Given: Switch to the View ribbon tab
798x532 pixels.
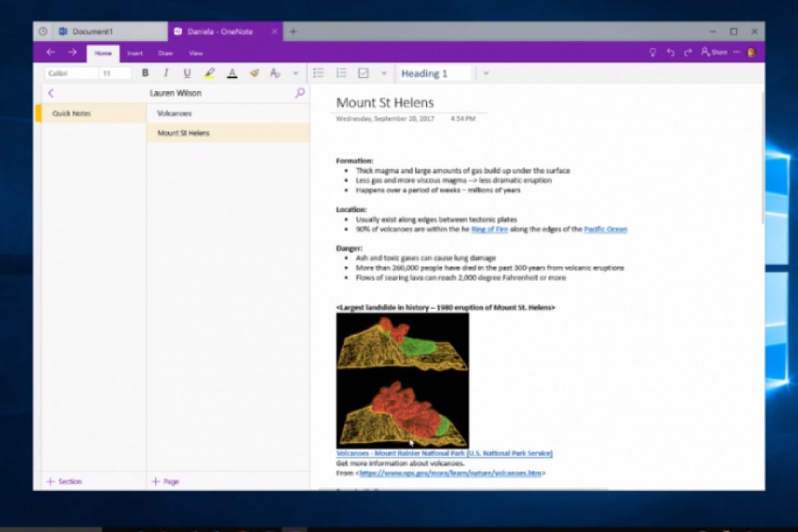Looking at the screenshot, I should 196,53.
